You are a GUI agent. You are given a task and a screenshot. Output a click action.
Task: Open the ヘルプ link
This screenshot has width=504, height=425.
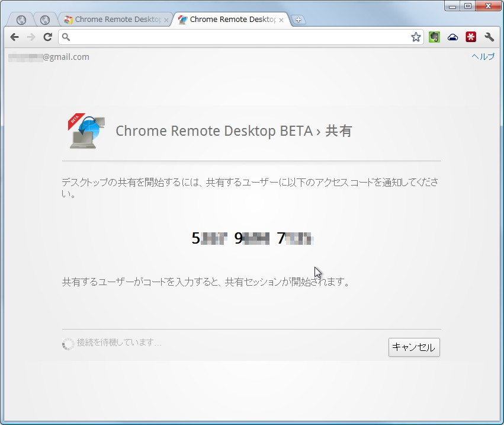click(483, 56)
